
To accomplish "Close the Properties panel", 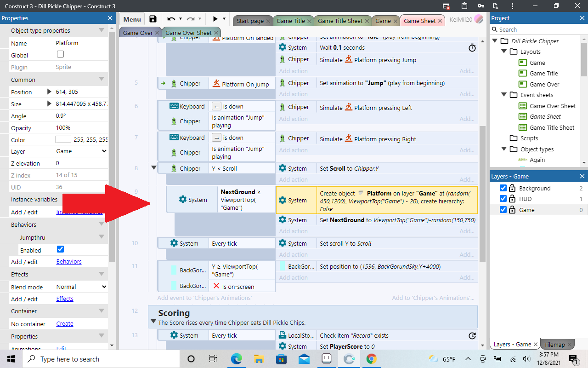I will click(110, 18).
